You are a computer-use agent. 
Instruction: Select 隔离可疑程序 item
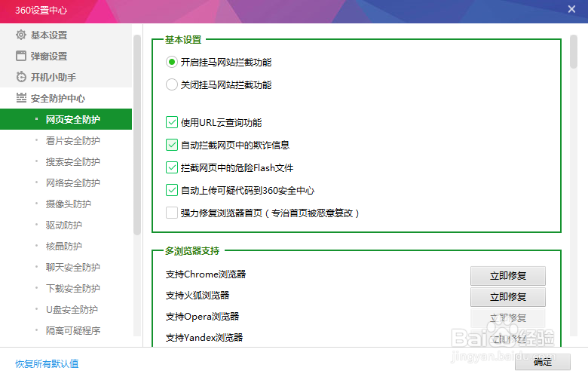coord(66,330)
